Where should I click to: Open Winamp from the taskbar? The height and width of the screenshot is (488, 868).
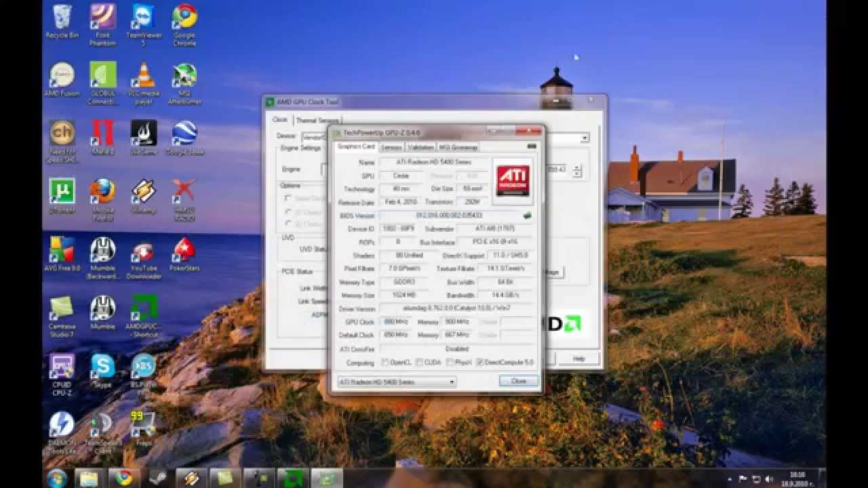point(191,479)
